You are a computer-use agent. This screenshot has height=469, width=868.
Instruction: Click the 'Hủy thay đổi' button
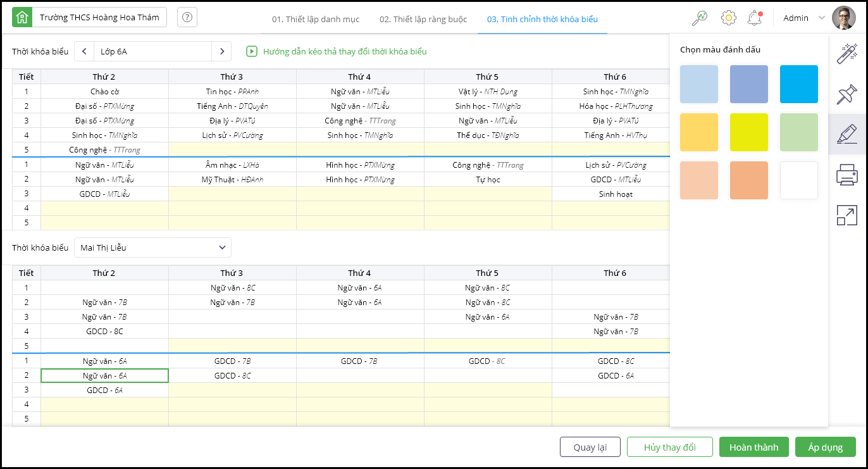(669, 447)
